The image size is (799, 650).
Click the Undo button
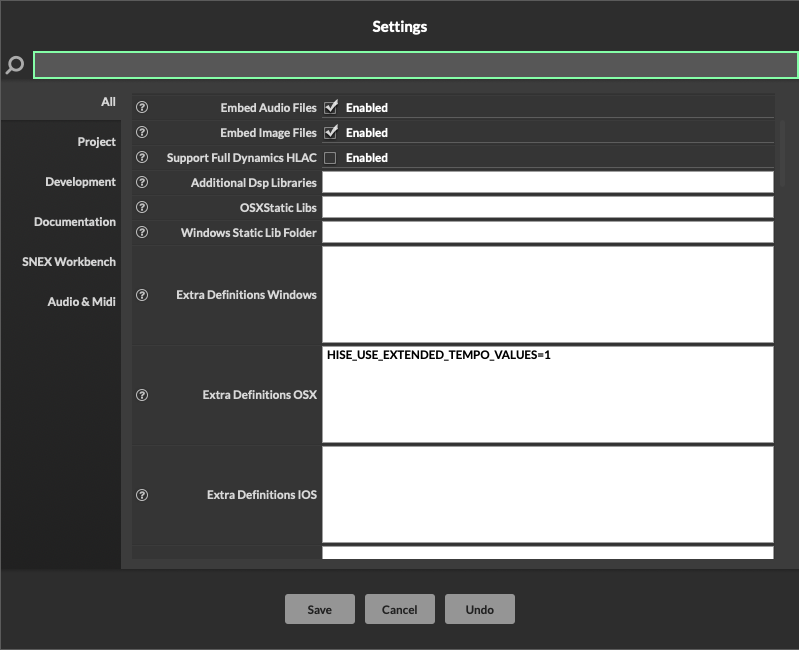coord(480,609)
